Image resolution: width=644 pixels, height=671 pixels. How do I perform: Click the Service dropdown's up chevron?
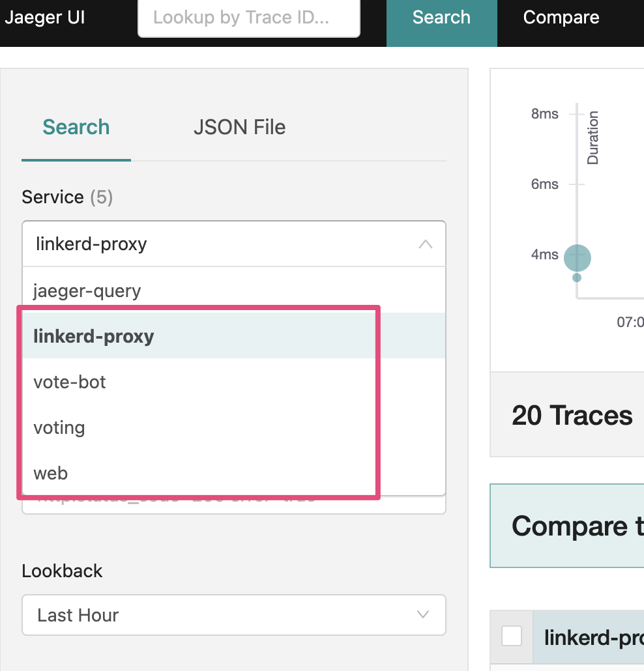click(x=425, y=244)
